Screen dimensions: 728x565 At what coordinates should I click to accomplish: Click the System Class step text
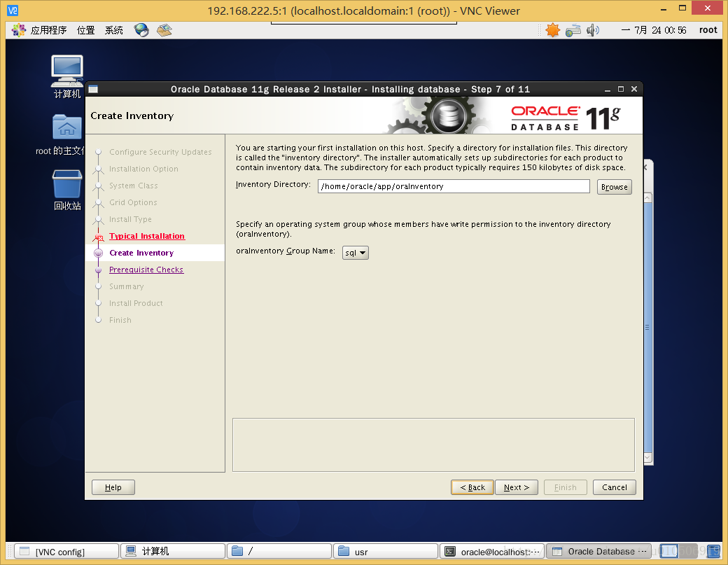click(x=133, y=186)
